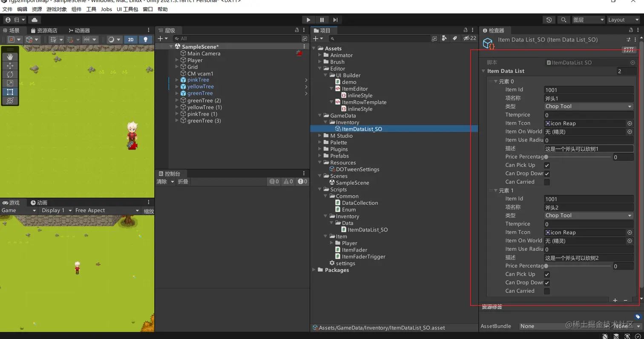Select the Rect tool in Scene view
Screen dimensions: 644x339
tap(10, 92)
